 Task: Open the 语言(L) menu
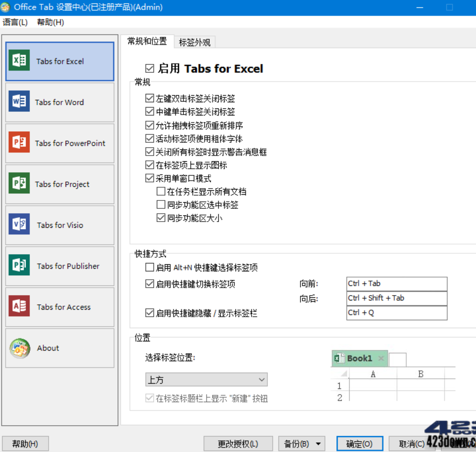(x=15, y=22)
